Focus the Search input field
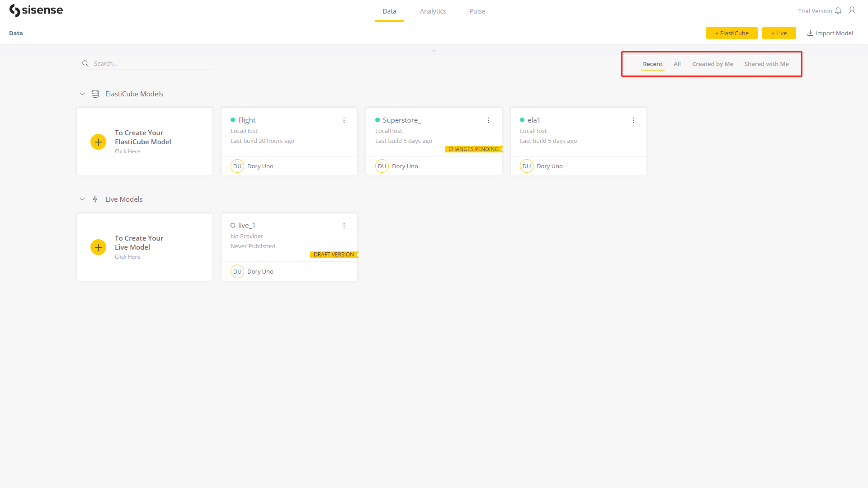Image resolution: width=868 pixels, height=488 pixels. tap(146, 63)
